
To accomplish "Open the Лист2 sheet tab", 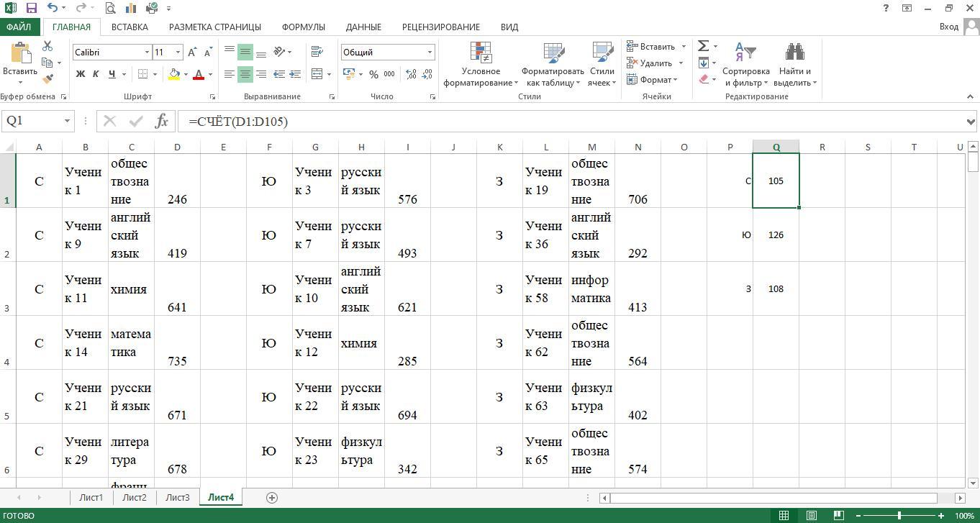I will (135, 497).
